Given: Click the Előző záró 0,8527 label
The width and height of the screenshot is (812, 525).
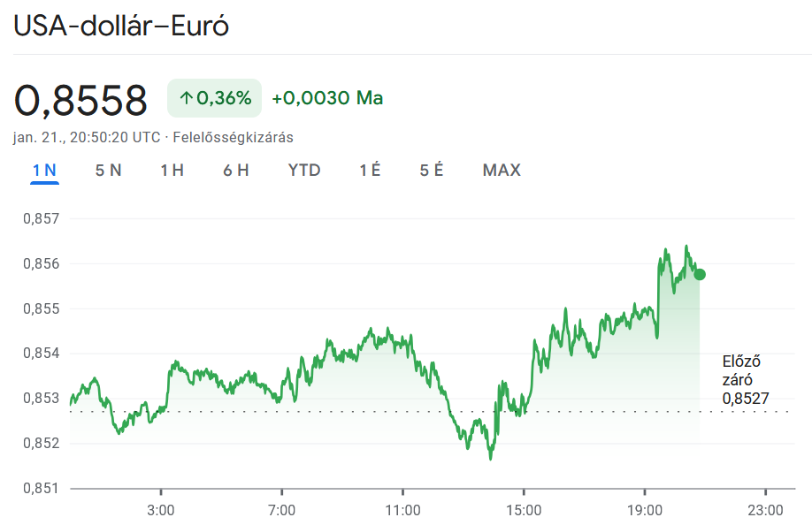Looking at the screenshot, I should 745,379.
